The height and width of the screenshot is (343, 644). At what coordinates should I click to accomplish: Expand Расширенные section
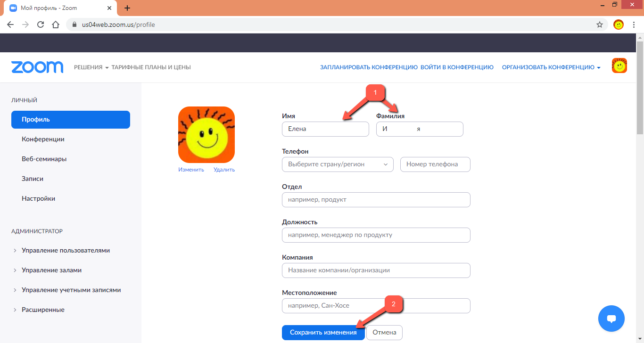[x=43, y=310]
